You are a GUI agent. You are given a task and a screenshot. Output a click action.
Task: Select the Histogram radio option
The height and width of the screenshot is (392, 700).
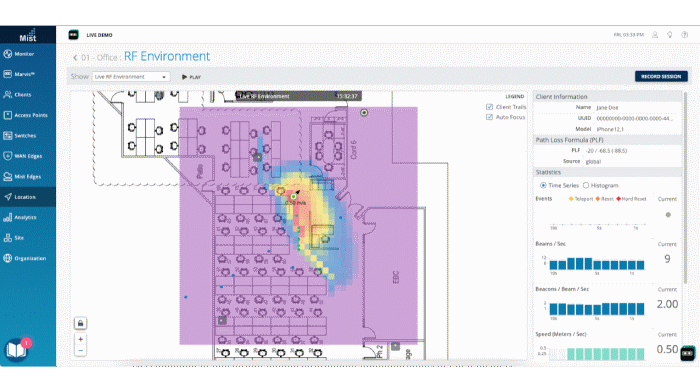click(x=586, y=185)
